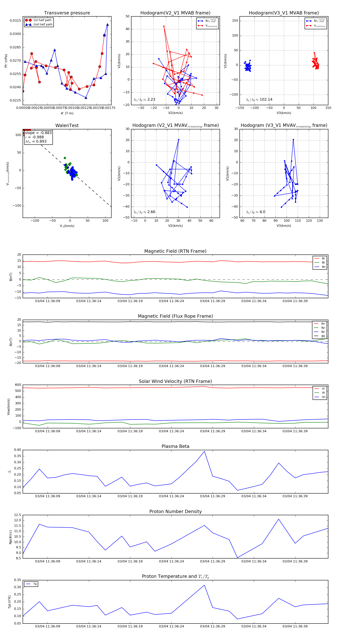Click the "Plasma Beta" plot title

click(x=175, y=447)
